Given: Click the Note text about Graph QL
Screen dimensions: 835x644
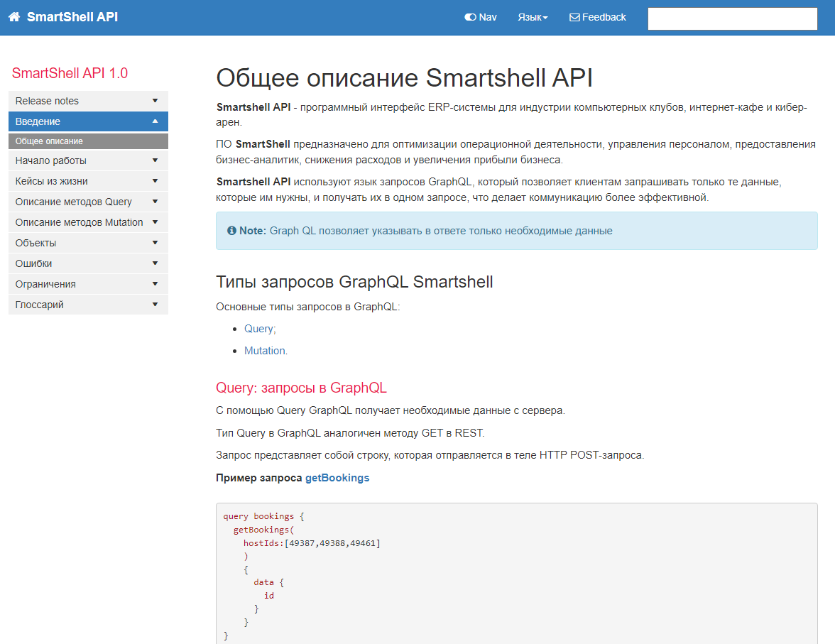Looking at the screenshot, I should coord(441,231).
